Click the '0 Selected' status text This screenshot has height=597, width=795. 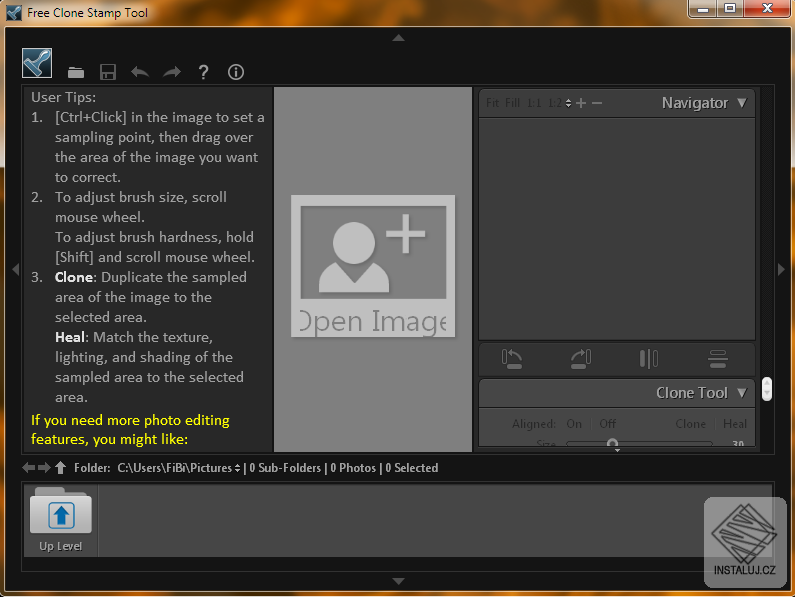(411, 468)
